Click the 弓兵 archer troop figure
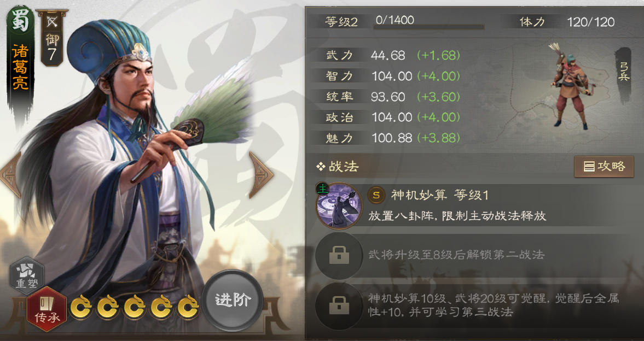644x341 pixels. coord(571,85)
